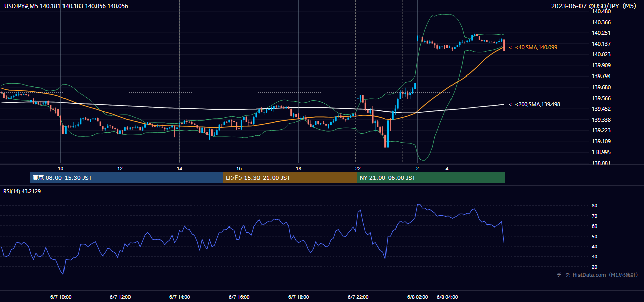
Task: Click RSI scale value 20
Action: pos(595,267)
